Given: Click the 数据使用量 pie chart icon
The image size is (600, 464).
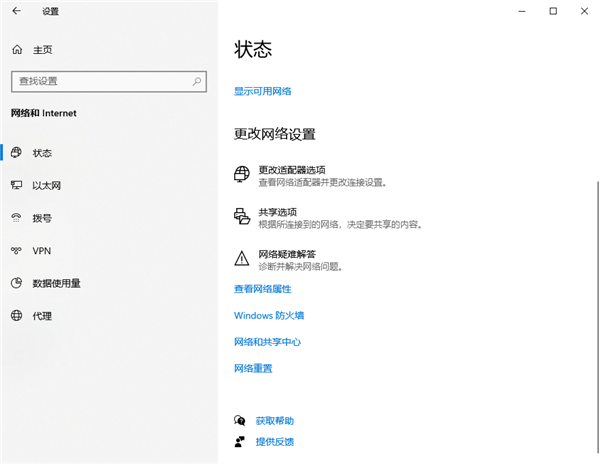Looking at the screenshot, I should pyautogui.click(x=16, y=283).
